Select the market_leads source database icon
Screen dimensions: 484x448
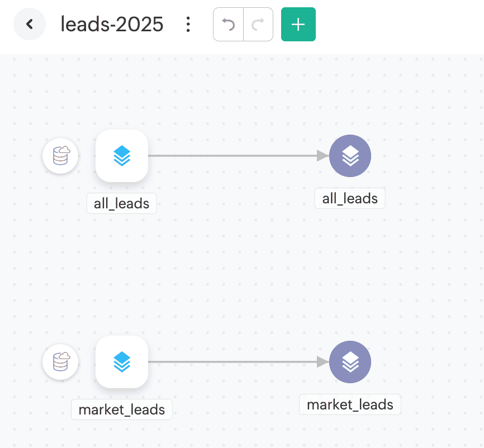coord(60,362)
